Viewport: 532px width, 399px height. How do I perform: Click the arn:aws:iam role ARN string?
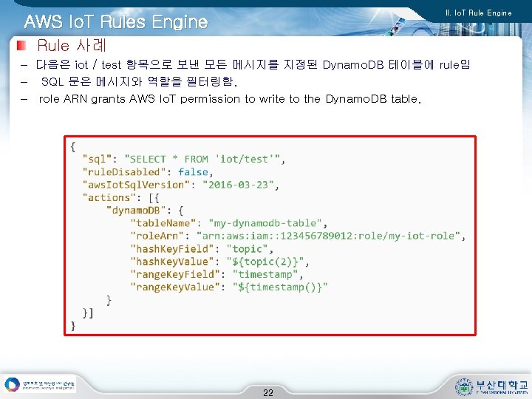[328, 236]
